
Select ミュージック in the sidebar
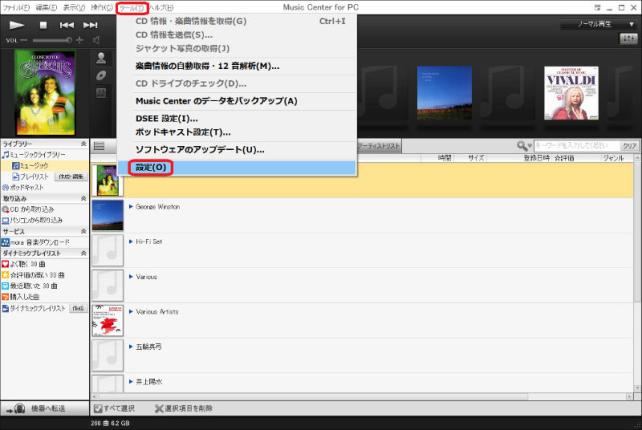pyautogui.click(x=30, y=166)
